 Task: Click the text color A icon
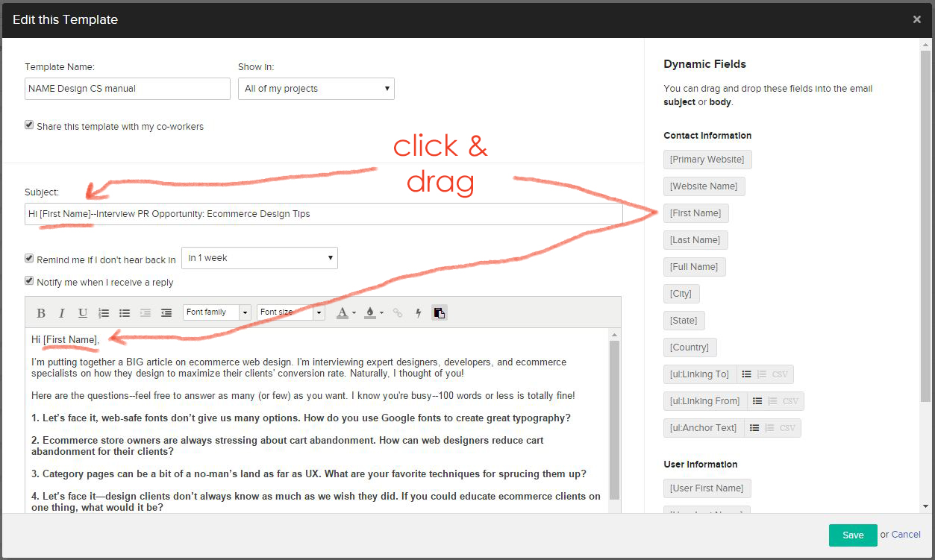342,313
